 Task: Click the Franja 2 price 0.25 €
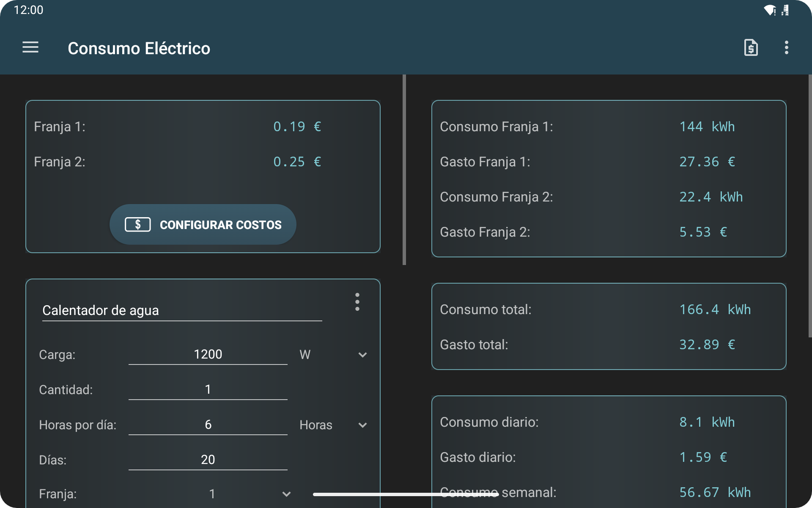click(297, 162)
